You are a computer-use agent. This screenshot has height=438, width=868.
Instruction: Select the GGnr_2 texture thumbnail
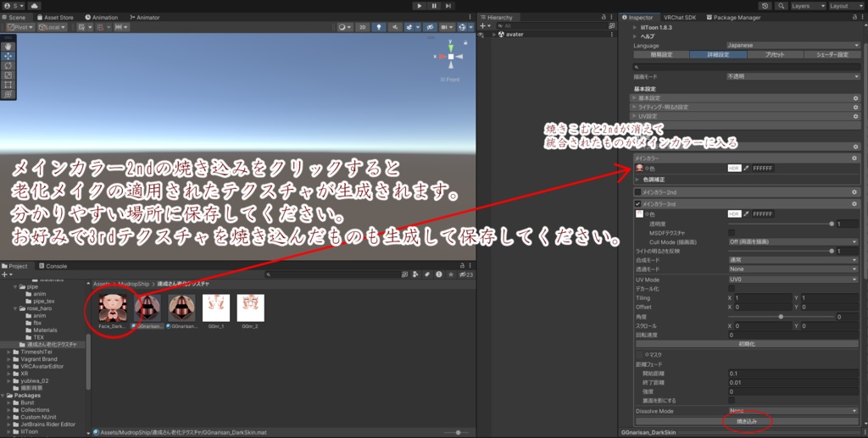[250, 308]
